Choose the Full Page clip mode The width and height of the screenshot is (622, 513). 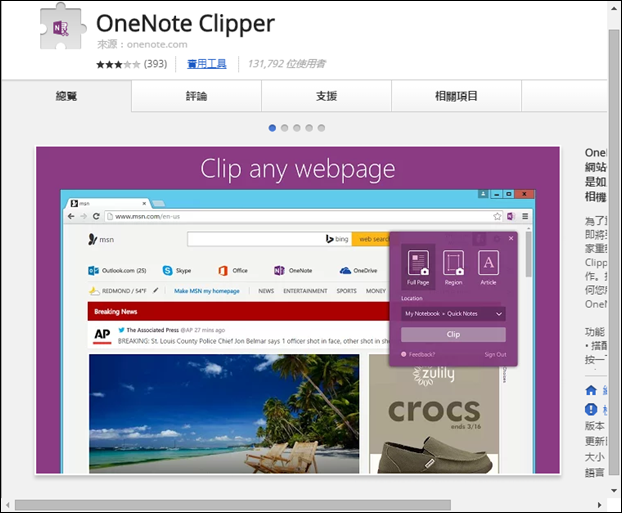point(418,267)
